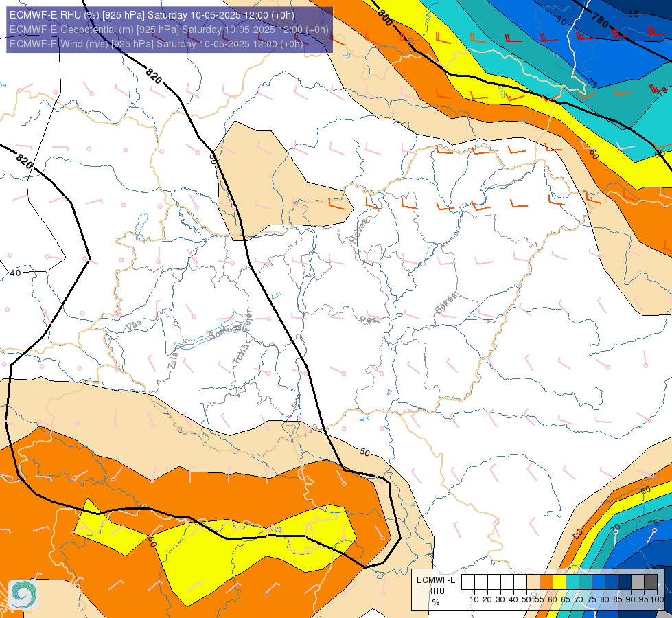Click the 'Pest' county label

pyautogui.click(x=370, y=320)
